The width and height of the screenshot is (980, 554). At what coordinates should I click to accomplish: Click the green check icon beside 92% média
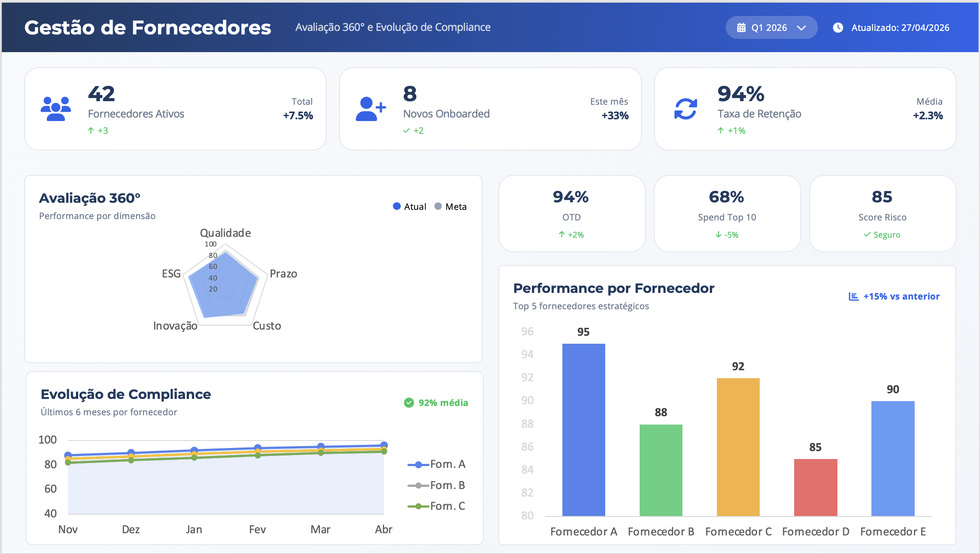click(409, 402)
